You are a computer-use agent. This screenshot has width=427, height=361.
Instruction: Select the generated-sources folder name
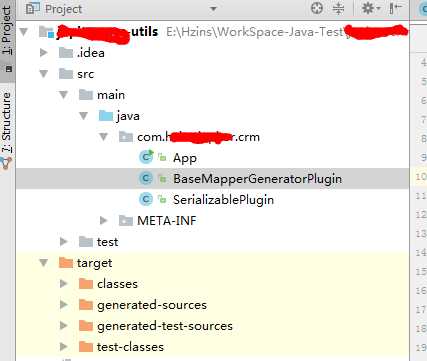click(152, 305)
